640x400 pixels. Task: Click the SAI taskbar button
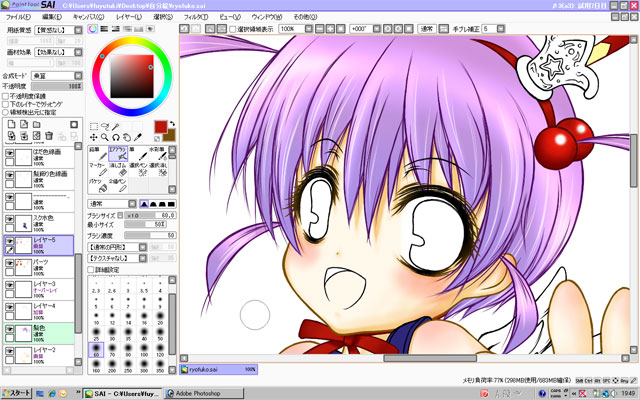[x=122, y=393]
